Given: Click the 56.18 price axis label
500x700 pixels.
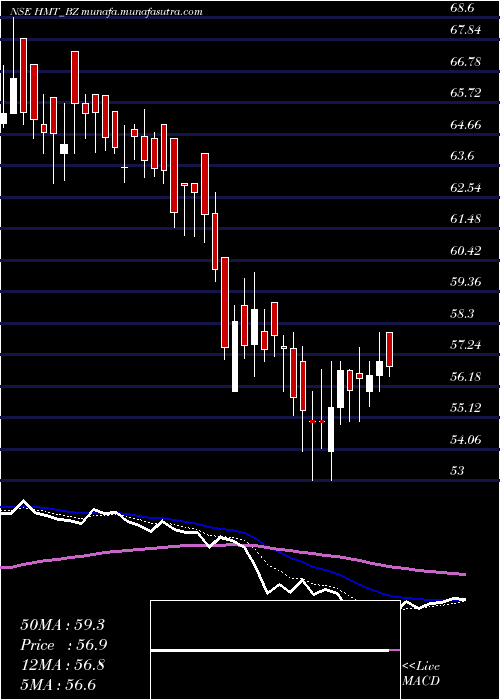Looking at the screenshot, I should point(465,376).
